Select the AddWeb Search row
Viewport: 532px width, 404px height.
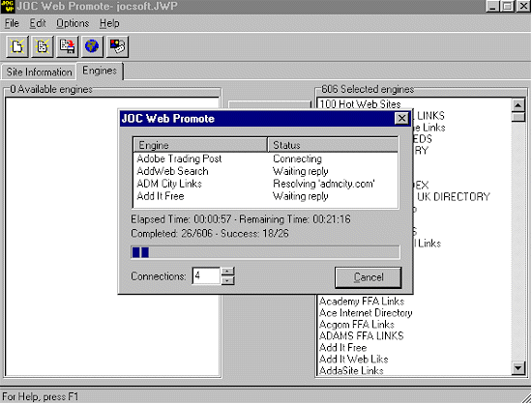265,171
